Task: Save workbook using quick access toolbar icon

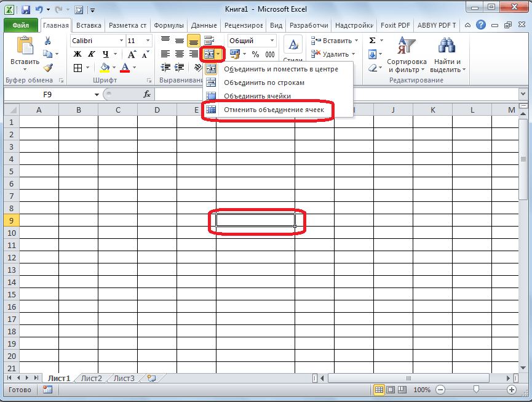Action: pos(25,10)
